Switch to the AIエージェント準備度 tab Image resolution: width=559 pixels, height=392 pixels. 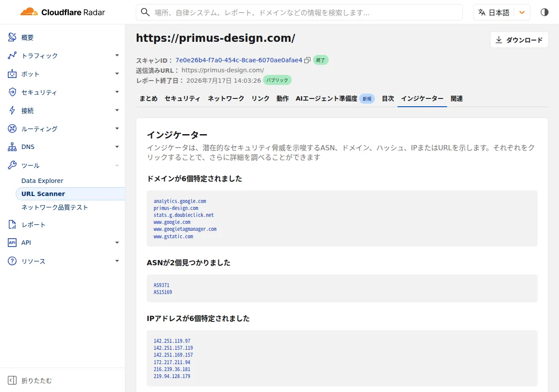335,99
